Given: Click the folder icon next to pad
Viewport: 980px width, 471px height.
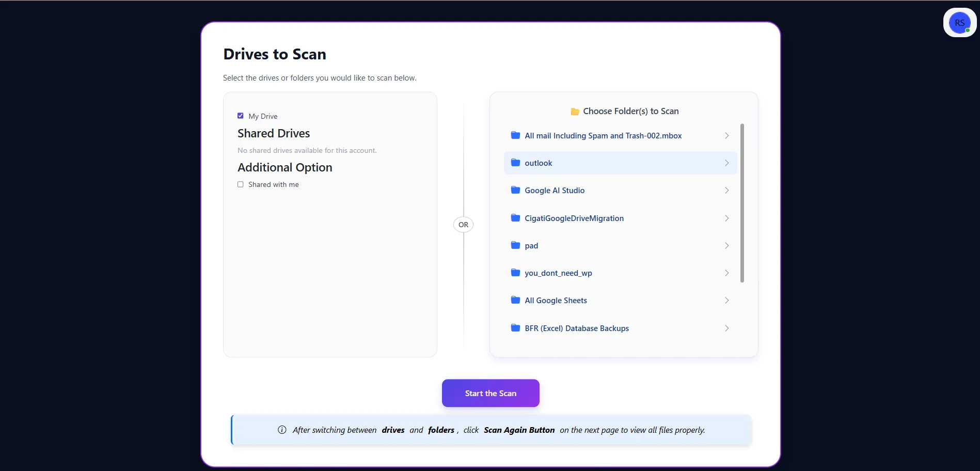Looking at the screenshot, I should 515,245.
